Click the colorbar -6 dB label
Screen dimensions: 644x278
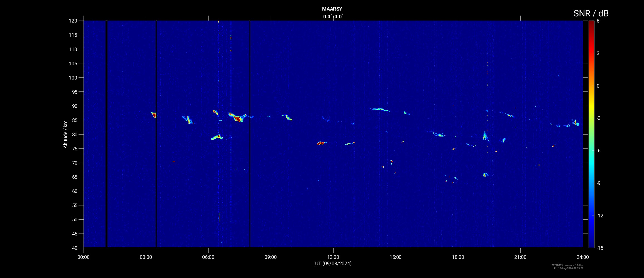[599, 151]
